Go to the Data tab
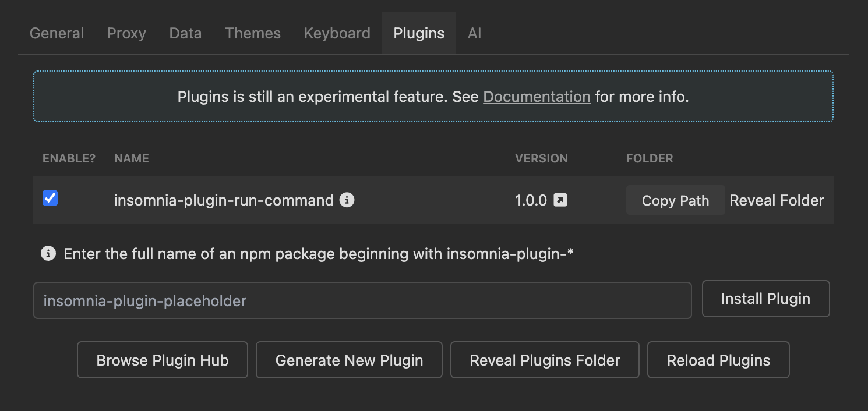The image size is (868, 411). (185, 33)
